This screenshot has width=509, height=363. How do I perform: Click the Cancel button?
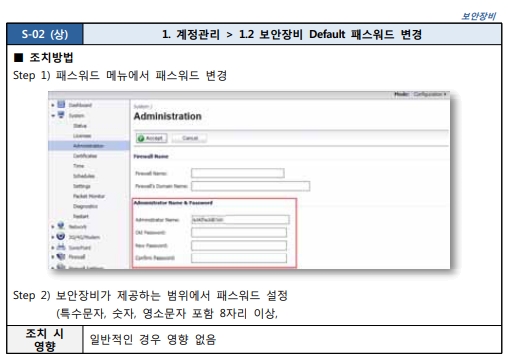point(189,138)
